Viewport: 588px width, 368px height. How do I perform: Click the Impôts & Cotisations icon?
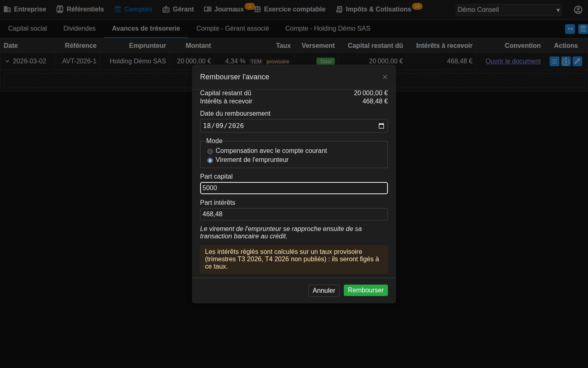pos(339,9)
